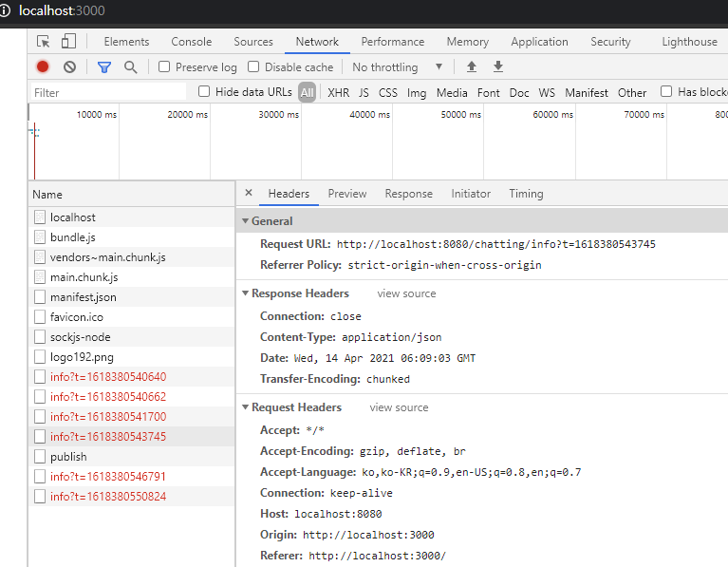Viewport: 728px width, 567px height.
Task: Enable the Preserve log checkbox
Action: click(164, 66)
